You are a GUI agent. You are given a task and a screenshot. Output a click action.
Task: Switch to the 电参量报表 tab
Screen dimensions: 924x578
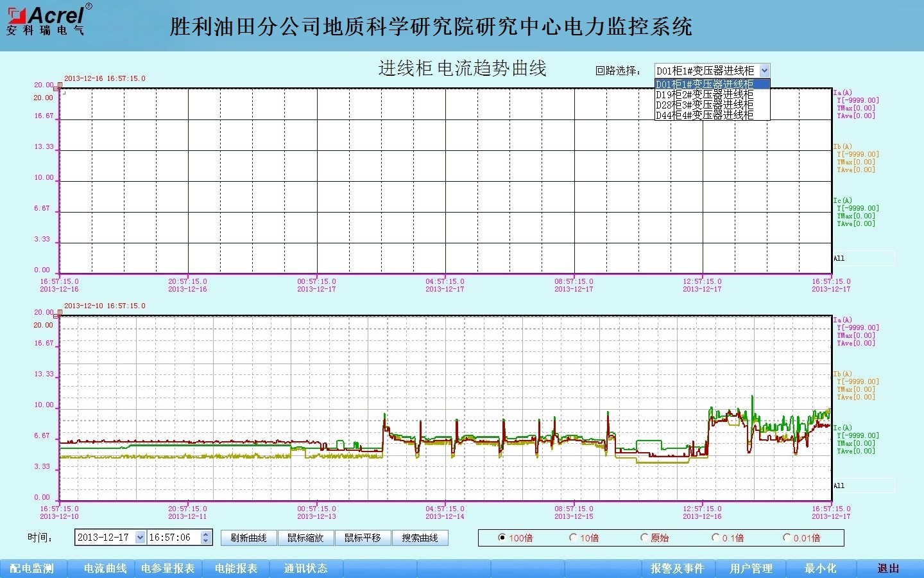tap(167, 568)
